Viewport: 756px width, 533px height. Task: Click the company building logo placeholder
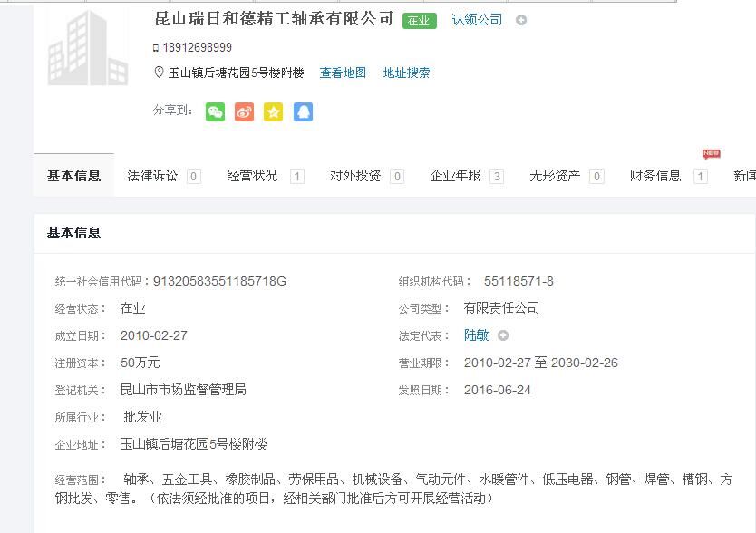[x=88, y=48]
